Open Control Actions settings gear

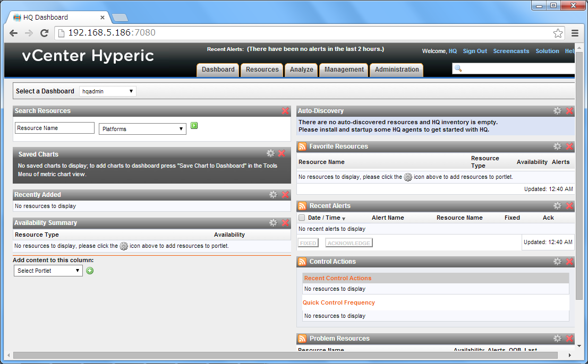558,262
